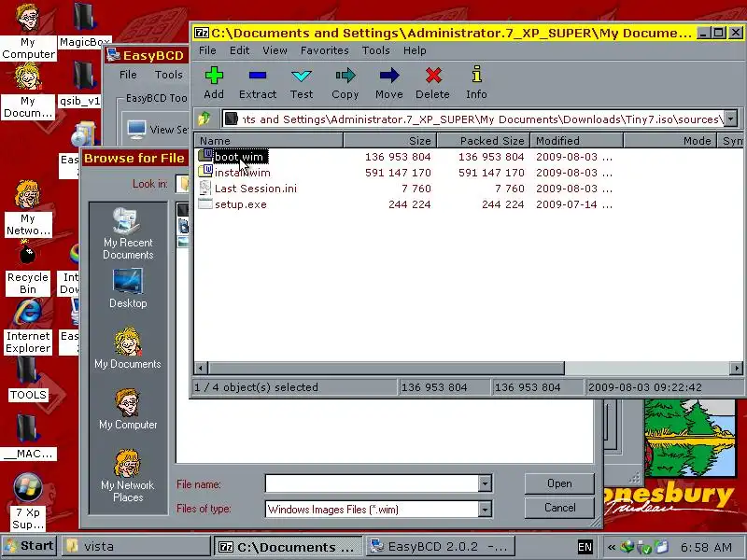Screen dimensions: 747x560
Task: Select the __MAC desktop icon
Action: [28, 438]
